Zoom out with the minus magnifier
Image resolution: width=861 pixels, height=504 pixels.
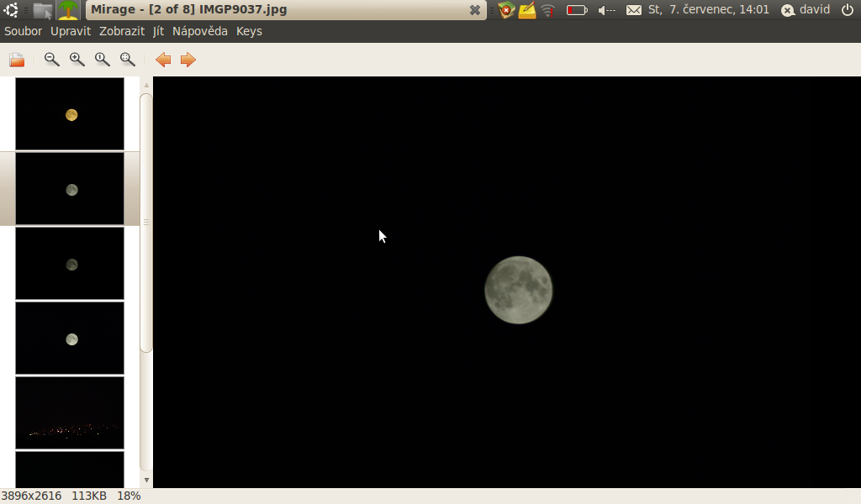click(51, 60)
